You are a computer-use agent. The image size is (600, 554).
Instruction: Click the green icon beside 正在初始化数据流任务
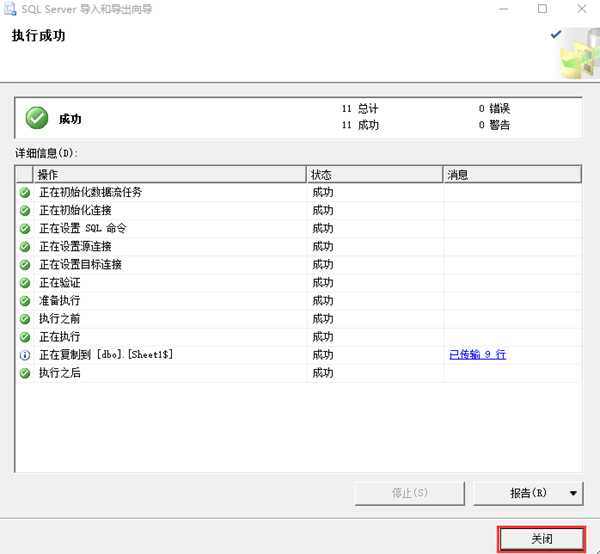25,192
